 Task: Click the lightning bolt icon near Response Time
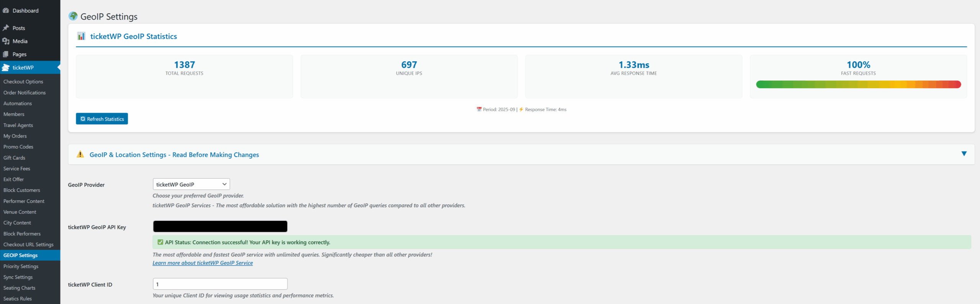[521, 109]
